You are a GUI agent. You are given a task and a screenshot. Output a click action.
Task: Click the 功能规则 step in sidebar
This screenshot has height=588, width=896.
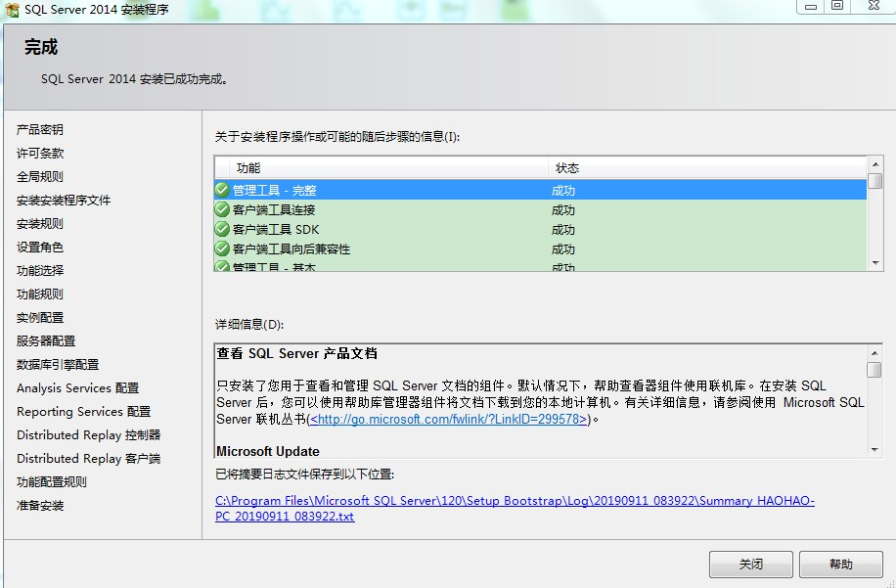point(39,294)
